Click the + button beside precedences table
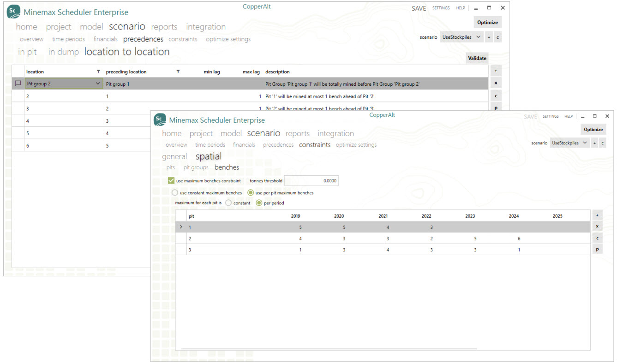 (496, 71)
